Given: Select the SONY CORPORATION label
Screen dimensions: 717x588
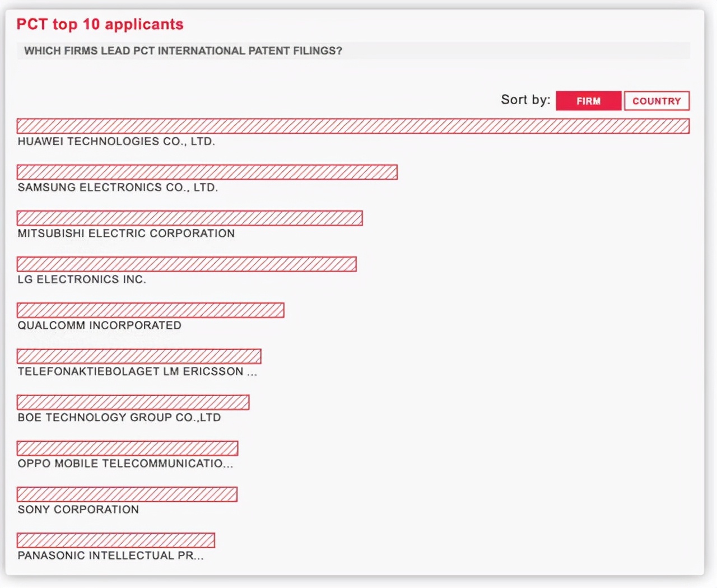Looking at the screenshot, I should click(78, 510).
